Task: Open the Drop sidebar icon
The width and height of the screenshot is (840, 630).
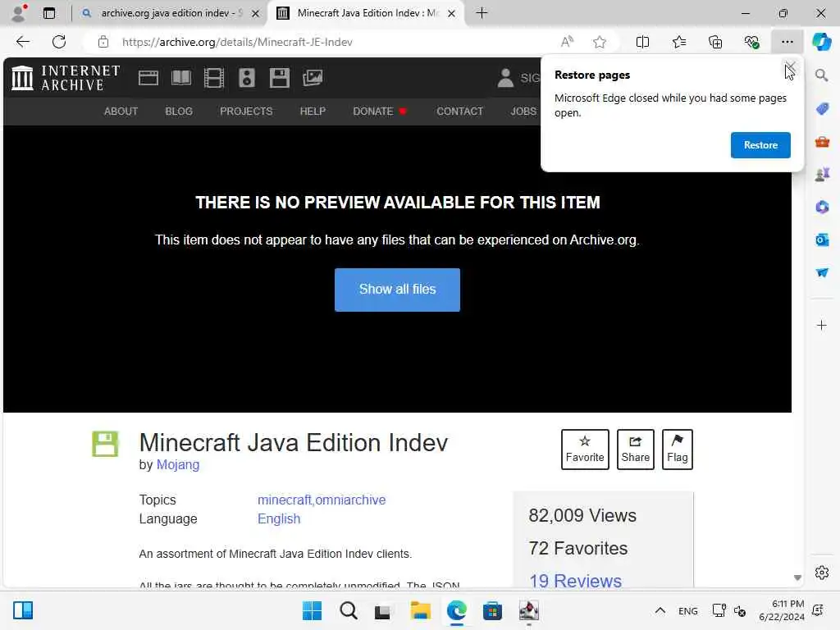Action: pos(822,272)
